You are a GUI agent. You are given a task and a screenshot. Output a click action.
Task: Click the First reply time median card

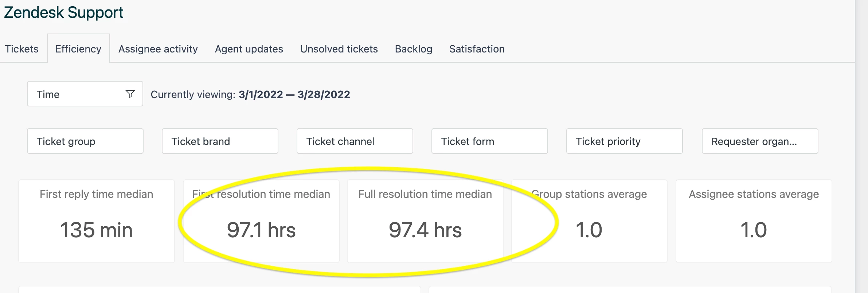point(97,221)
